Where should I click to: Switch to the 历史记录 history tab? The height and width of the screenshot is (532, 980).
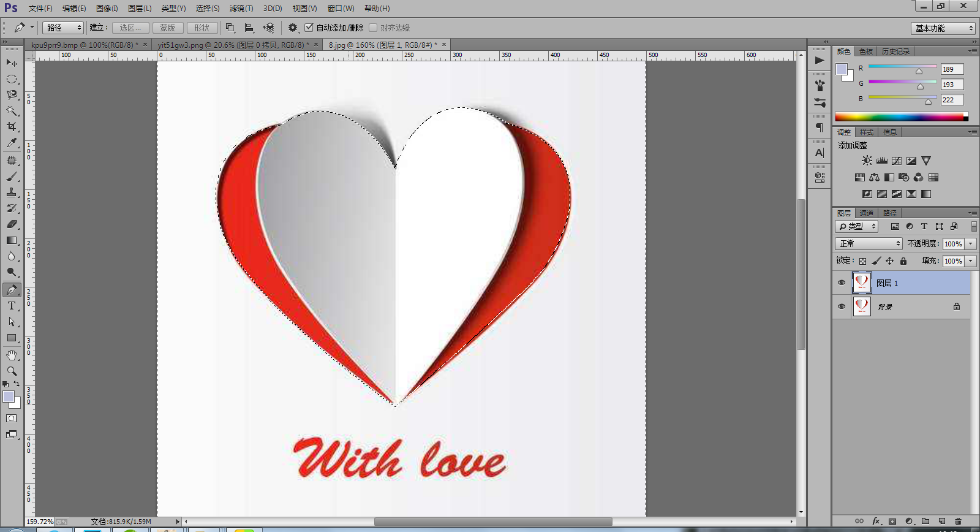(895, 51)
